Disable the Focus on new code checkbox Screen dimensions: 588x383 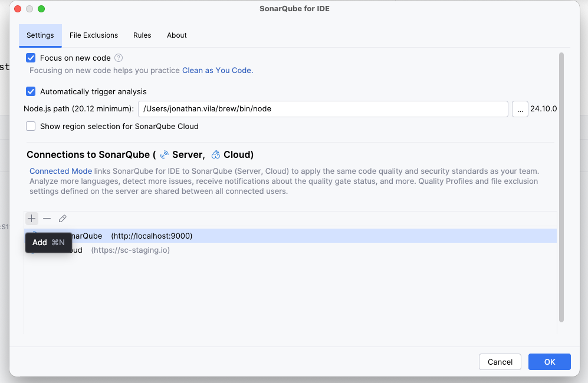coord(31,58)
